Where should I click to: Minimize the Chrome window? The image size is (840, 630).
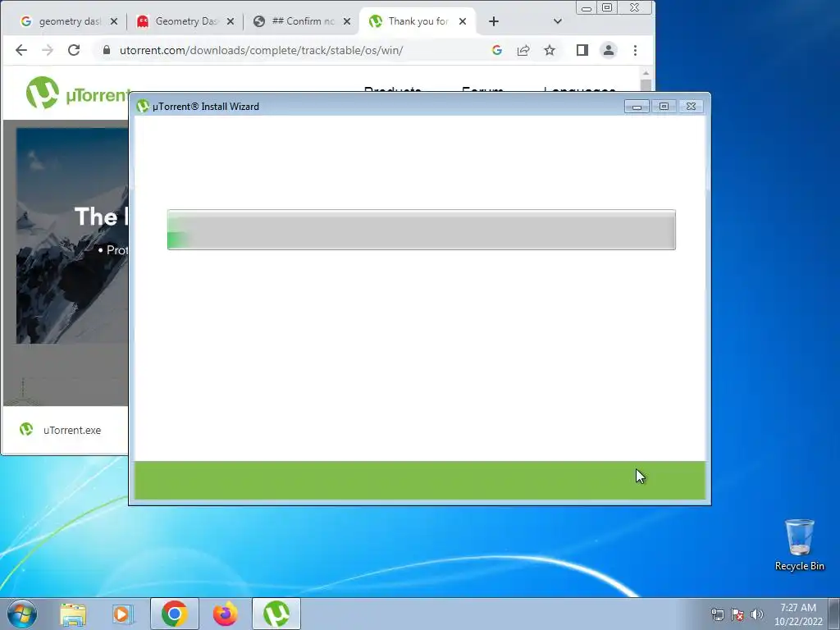tap(587, 8)
